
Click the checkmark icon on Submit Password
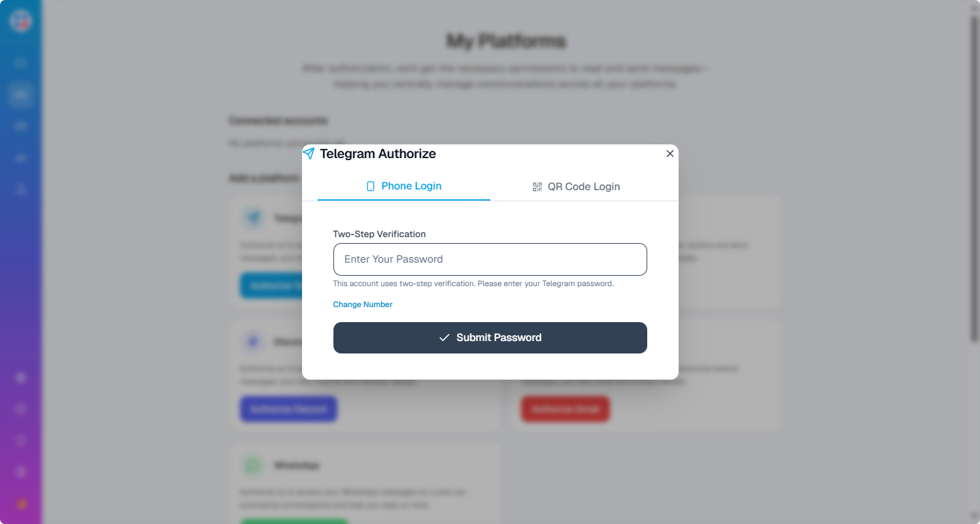coord(445,338)
